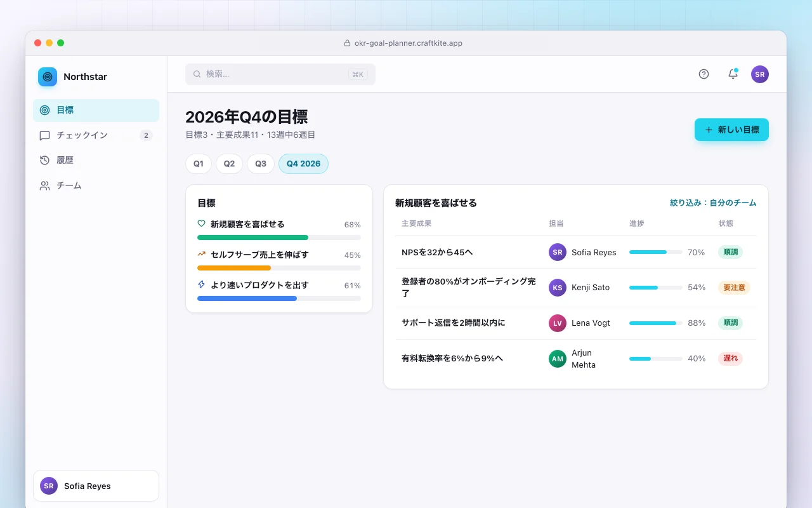Click the チーム people icon
Screen dimensions: 812x508
(44, 185)
